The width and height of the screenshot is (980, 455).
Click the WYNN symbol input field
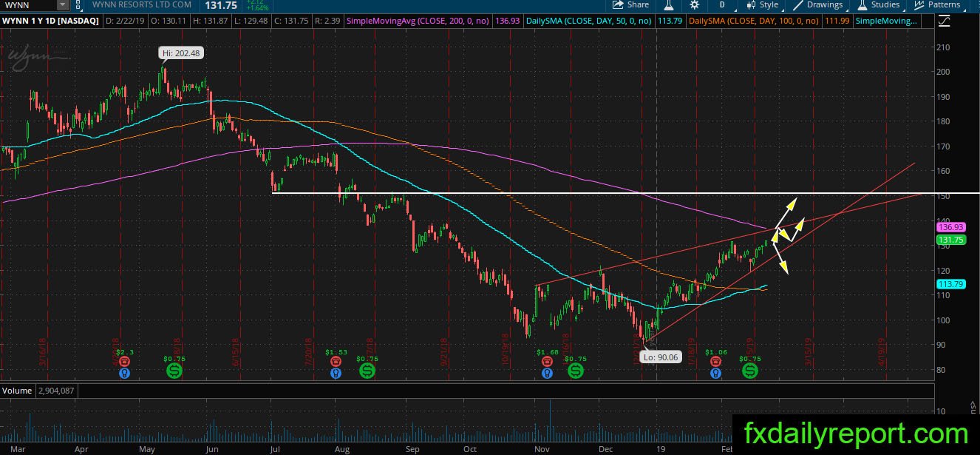pyautogui.click(x=27, y=4)
